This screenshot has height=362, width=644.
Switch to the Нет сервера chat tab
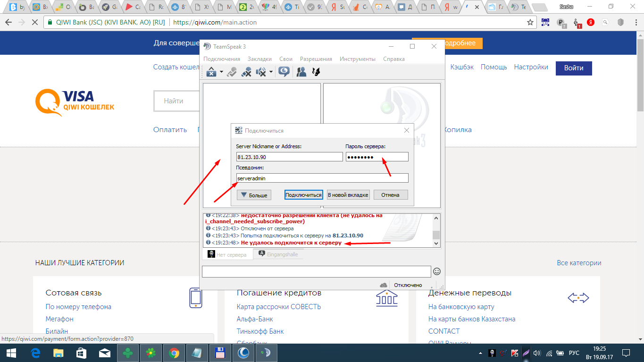(227, 254)
